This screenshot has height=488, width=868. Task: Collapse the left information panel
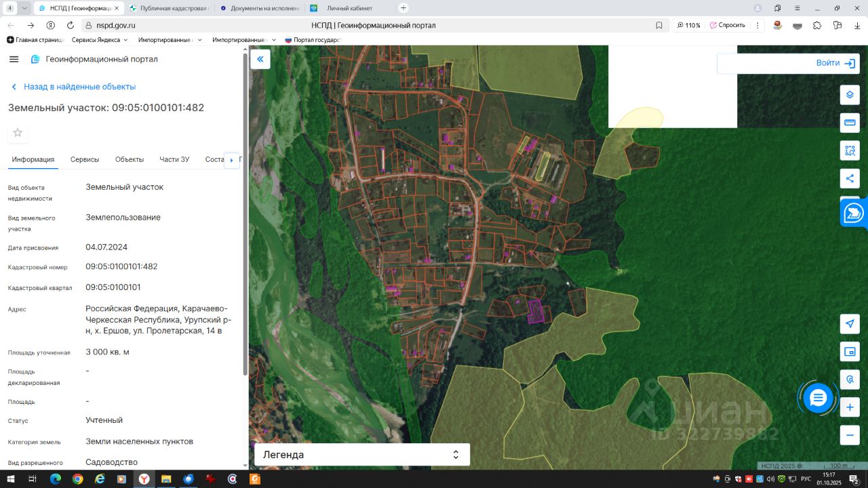click(x=260, y=60)
